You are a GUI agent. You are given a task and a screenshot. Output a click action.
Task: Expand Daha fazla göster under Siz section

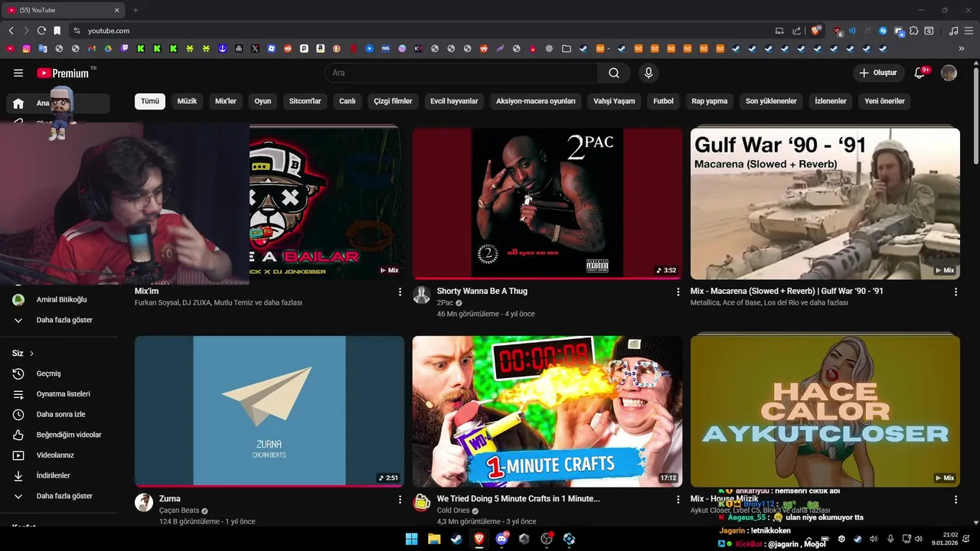(59, 496)
